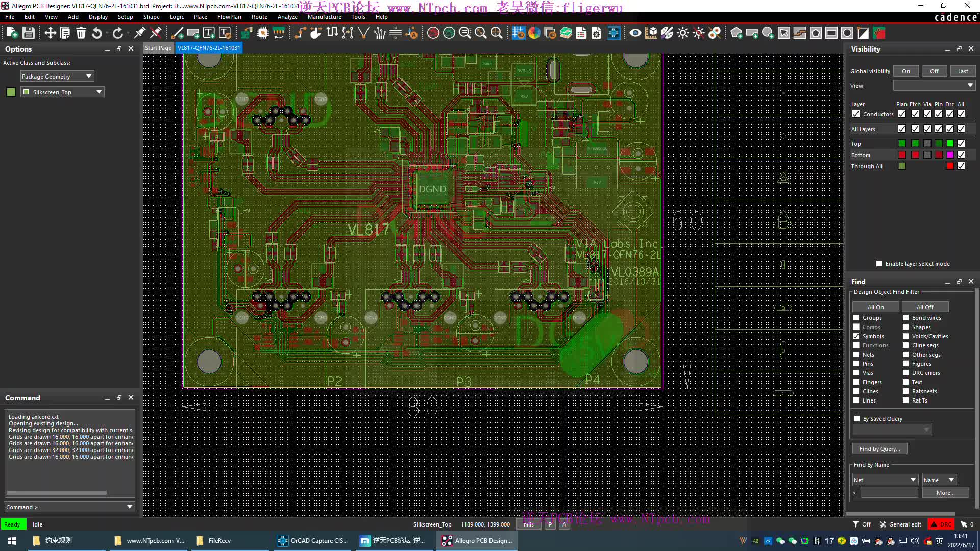980x551 pixels.
Task: Enable the Vias checkbox in Find filter
Action: click(x=857, y=373)
